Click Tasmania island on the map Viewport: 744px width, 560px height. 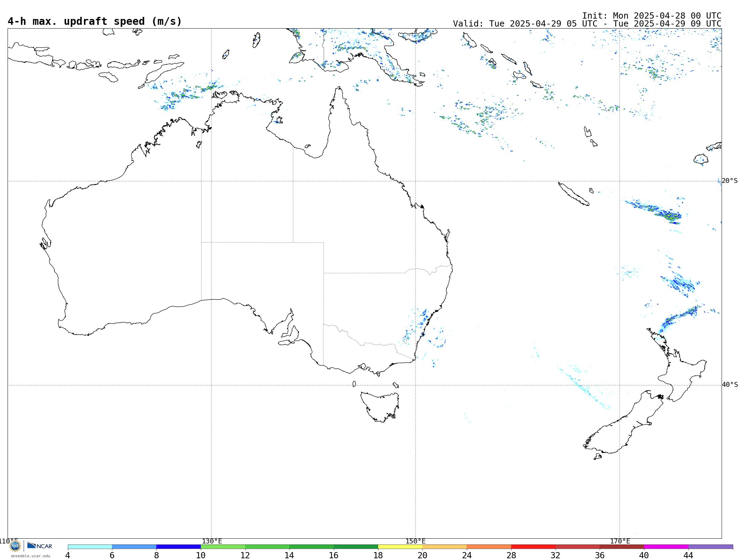pos(380,407)
